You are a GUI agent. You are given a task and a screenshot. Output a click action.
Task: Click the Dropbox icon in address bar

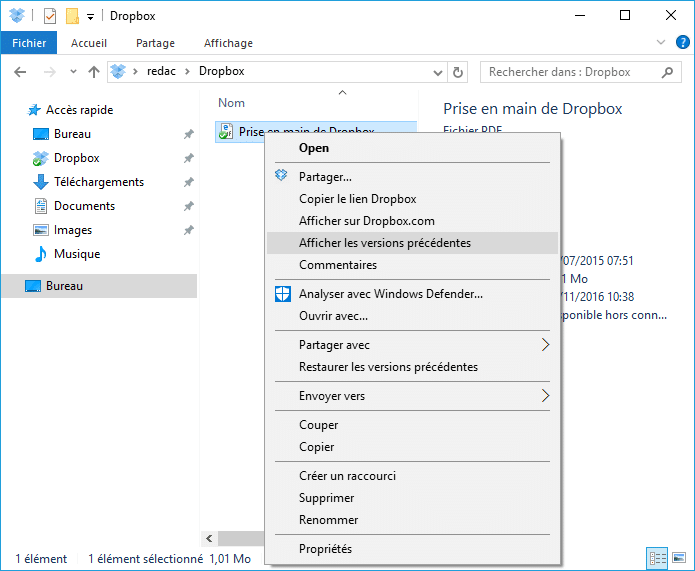pos(118,71)
